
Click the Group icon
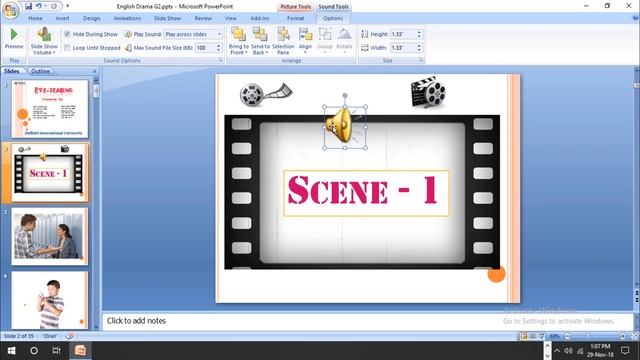click(x=325, y=34)
